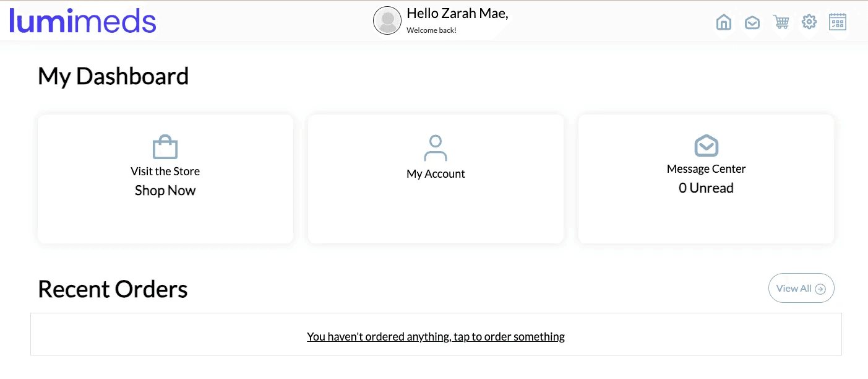Click the "Hello Zarah Mae" greeting text
Viewport: 868px width, 379px height.
457,14
